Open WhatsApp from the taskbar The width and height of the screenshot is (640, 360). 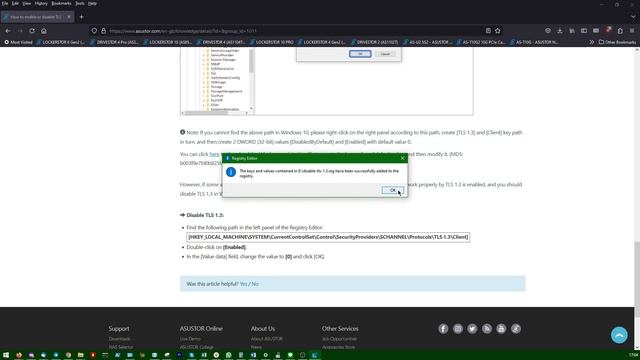pos(229,355)
